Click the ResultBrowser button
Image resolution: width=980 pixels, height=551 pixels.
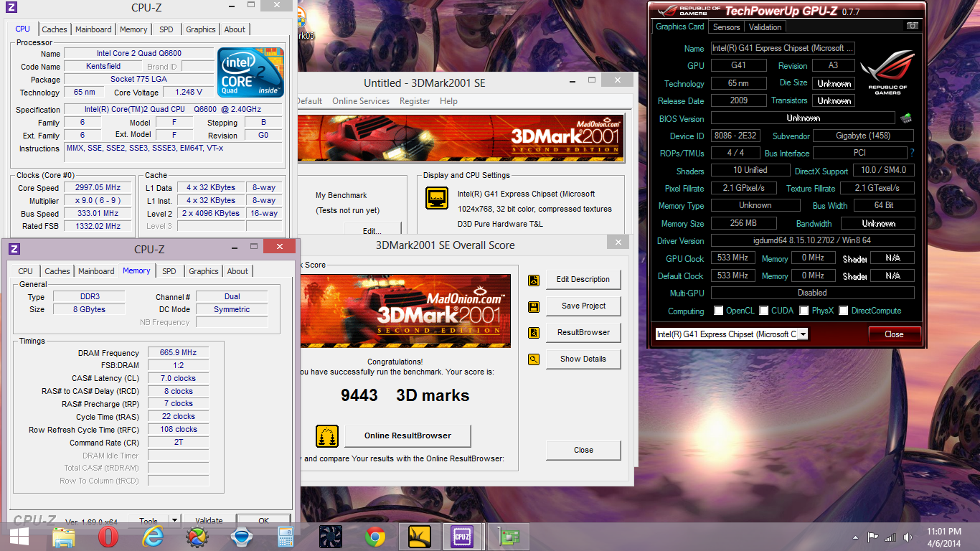click(583, 333)
